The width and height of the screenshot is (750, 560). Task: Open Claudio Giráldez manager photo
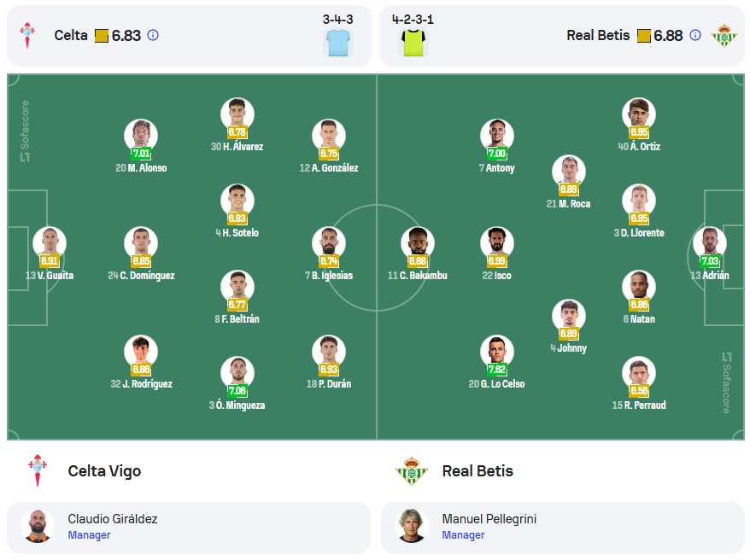(x=38, y=526)
